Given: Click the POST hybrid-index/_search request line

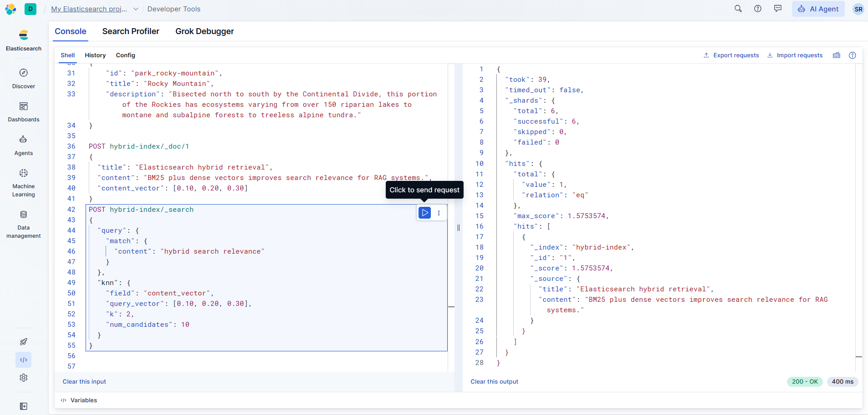Looking at the screenshot, I should pyautogui.click(x=141, y=210).
